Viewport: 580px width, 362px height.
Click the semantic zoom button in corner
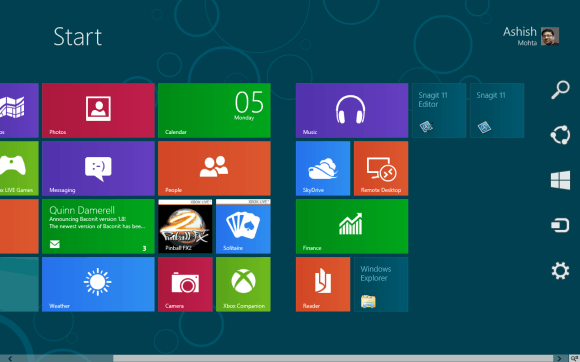coord(574,359)
